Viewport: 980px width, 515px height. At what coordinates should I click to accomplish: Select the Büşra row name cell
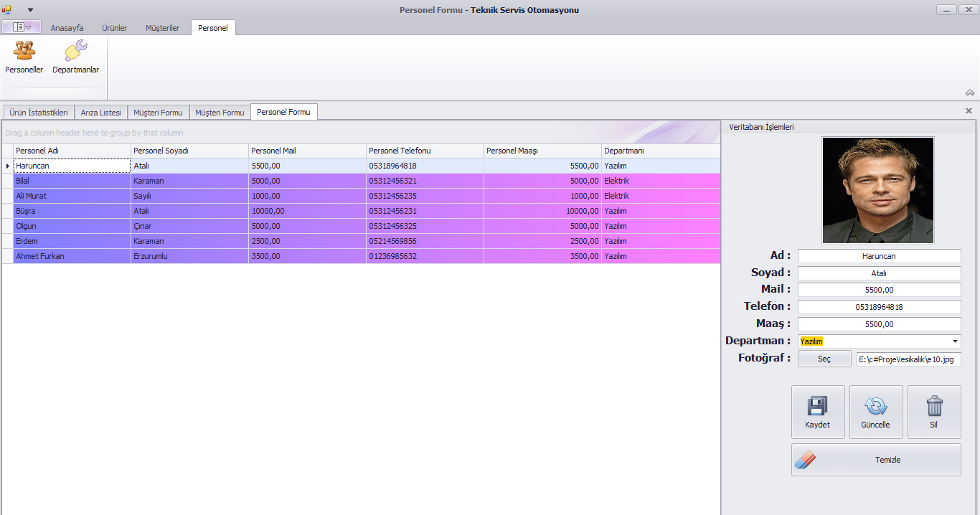[x=72, y=211]
